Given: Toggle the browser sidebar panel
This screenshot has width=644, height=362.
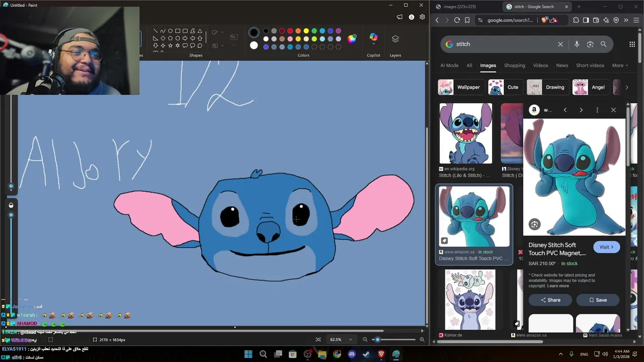Looking at the screenshot, I should point(586,20).
